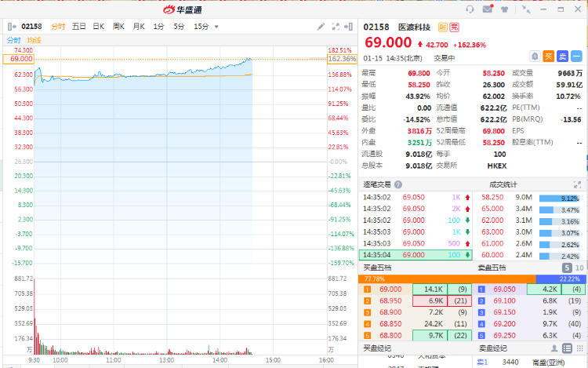Switch to the 五日 chart tab
Viewport: 588px width, 368px height.
79,27
